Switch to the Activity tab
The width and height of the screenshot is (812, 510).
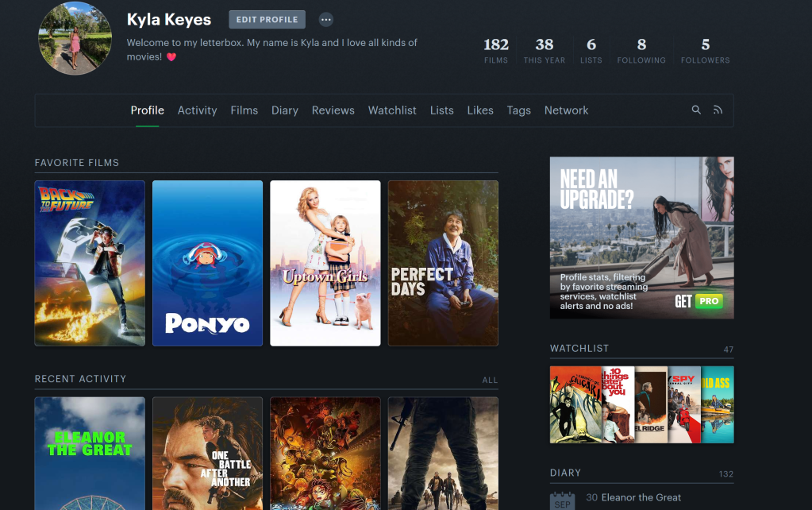point(197,110)
